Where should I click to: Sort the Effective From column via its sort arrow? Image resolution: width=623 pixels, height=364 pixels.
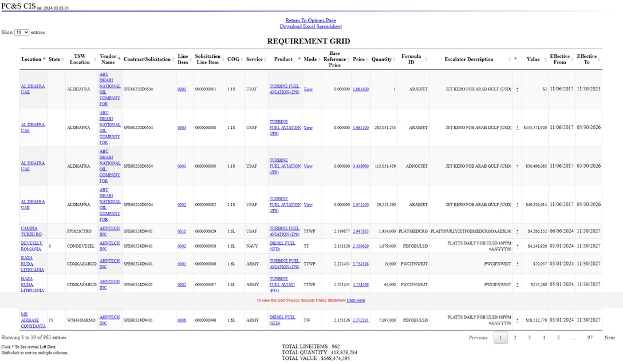572,60
